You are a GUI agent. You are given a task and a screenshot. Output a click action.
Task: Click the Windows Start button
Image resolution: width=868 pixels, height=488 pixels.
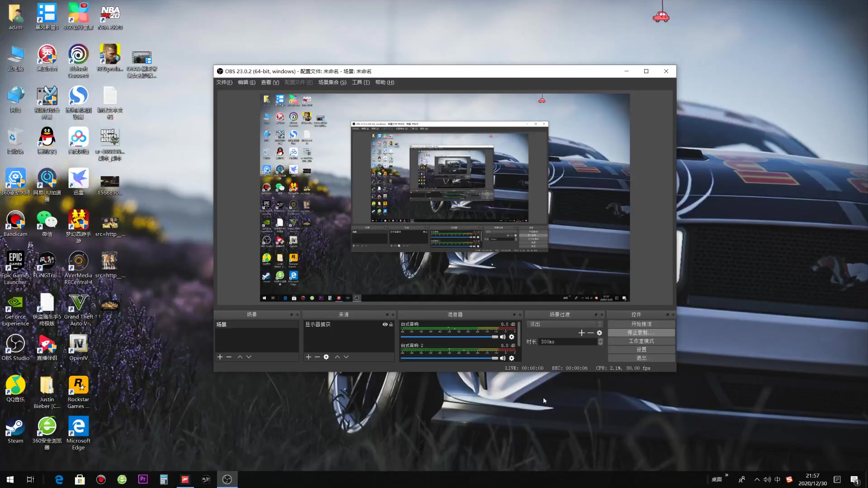point(10,479)
